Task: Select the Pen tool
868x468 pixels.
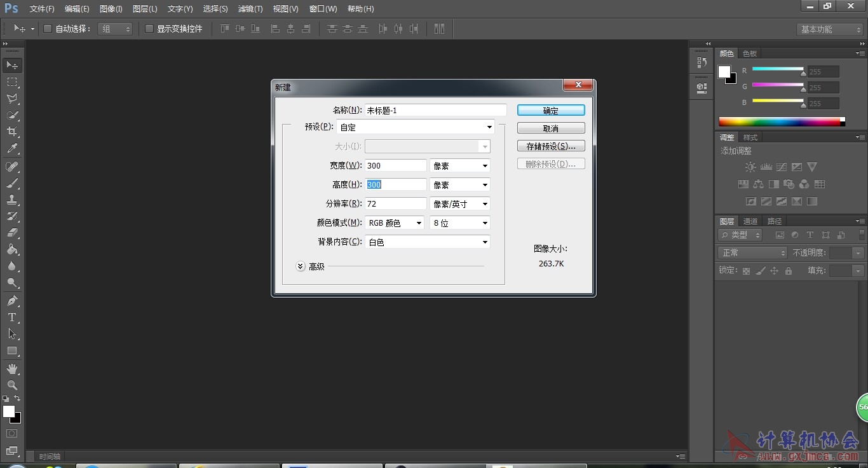Action: point(12,300)
